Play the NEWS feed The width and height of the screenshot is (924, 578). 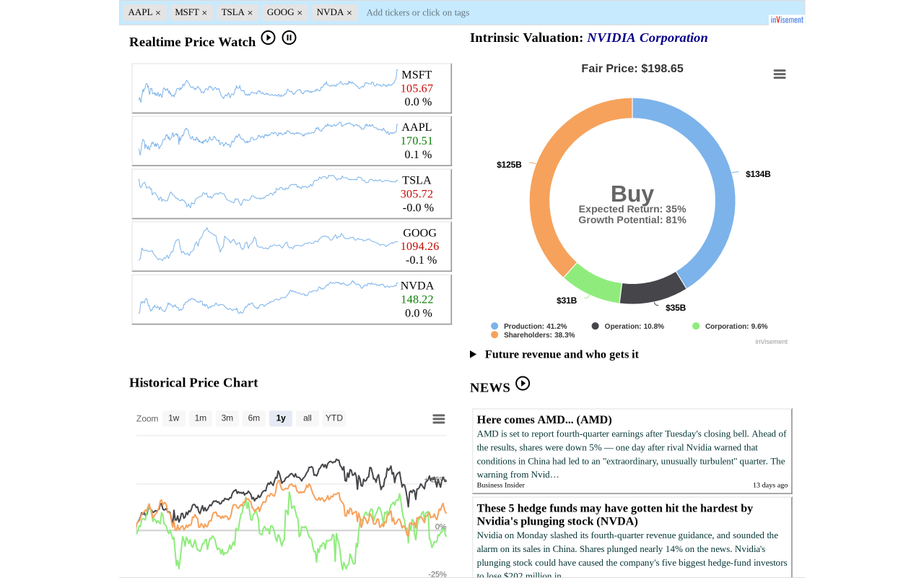click(x=523, y=384)
